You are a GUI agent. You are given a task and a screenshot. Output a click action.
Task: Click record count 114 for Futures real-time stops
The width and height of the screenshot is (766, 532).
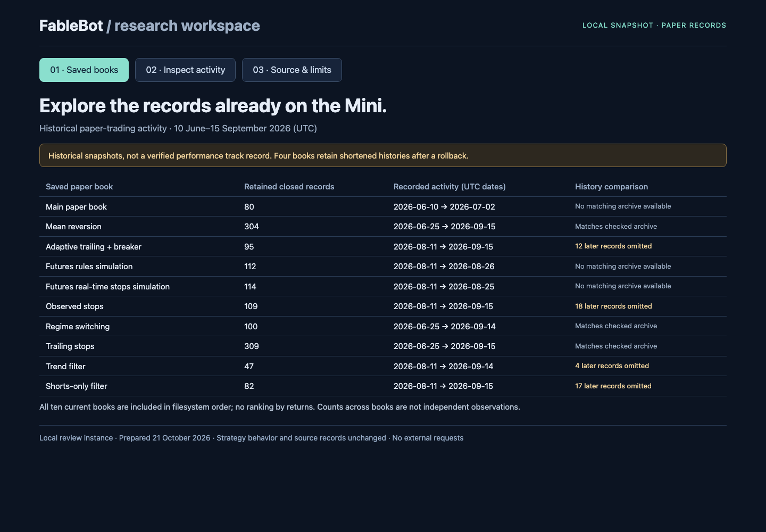250,287
